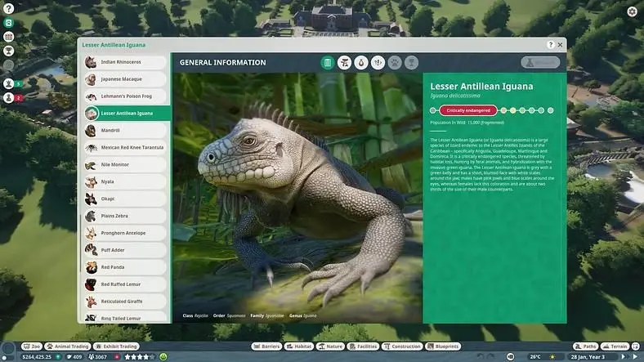Viewport: 644px width, 362px height.
Task: Open the Zoo menu in the bottom bar
Action: (32, 346)
